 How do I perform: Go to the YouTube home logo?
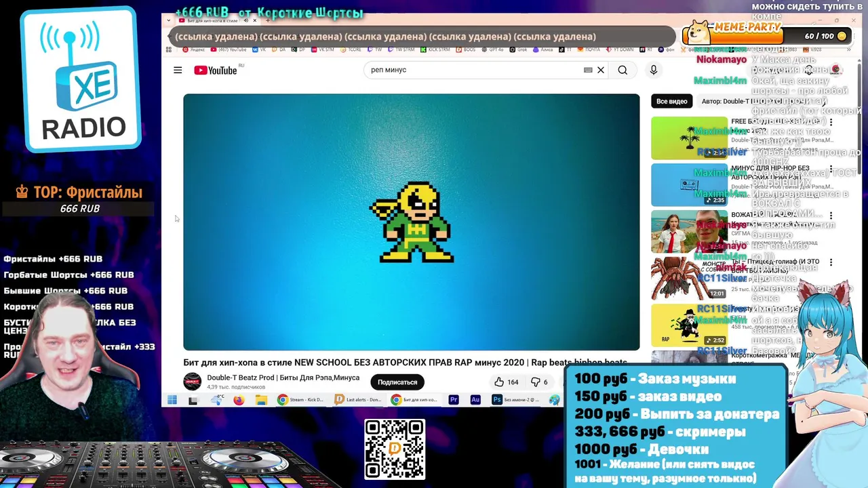click(216, 70)
